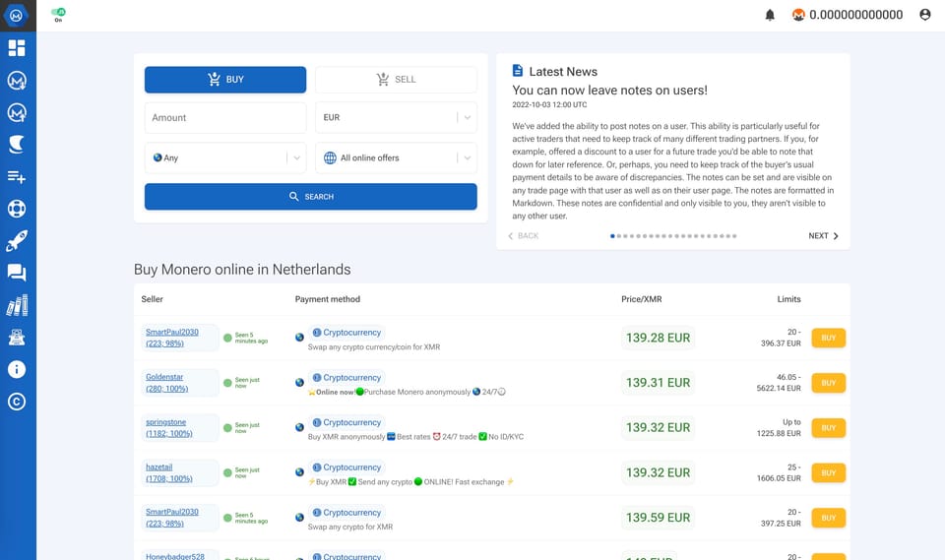This screenshot has width=945, height=560.
Task: Click the Price/XMR column header
Action: [641, 299]
